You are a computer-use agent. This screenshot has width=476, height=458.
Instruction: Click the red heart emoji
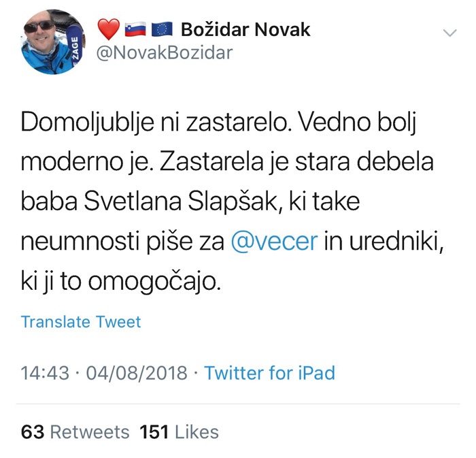point(108,30)
